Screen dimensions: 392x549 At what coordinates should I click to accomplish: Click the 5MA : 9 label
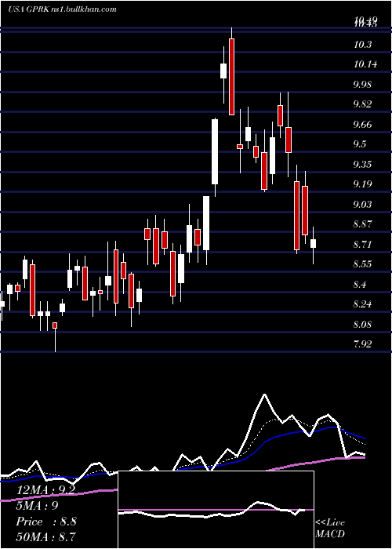coord(37,506)
